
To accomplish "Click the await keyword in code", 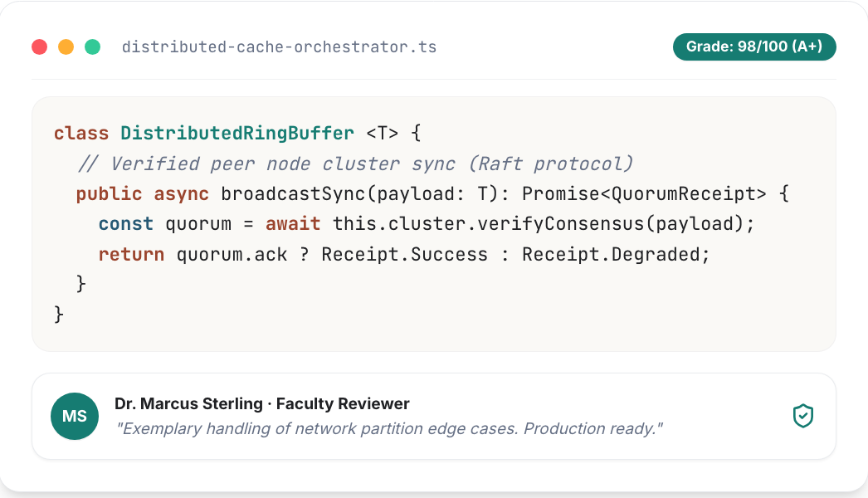I will [x=293, y=224].
